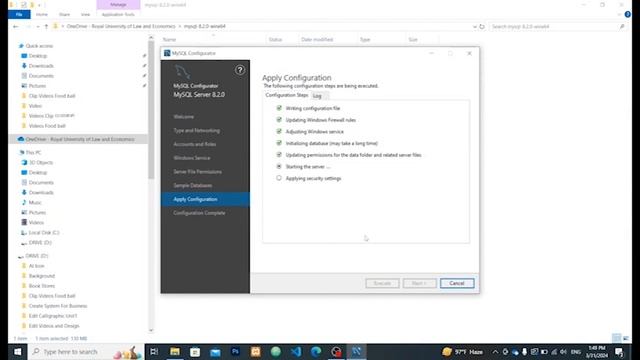Open the Windows Start menu
640x360 pixels.
pyautogui.click(x=18, y=351)
